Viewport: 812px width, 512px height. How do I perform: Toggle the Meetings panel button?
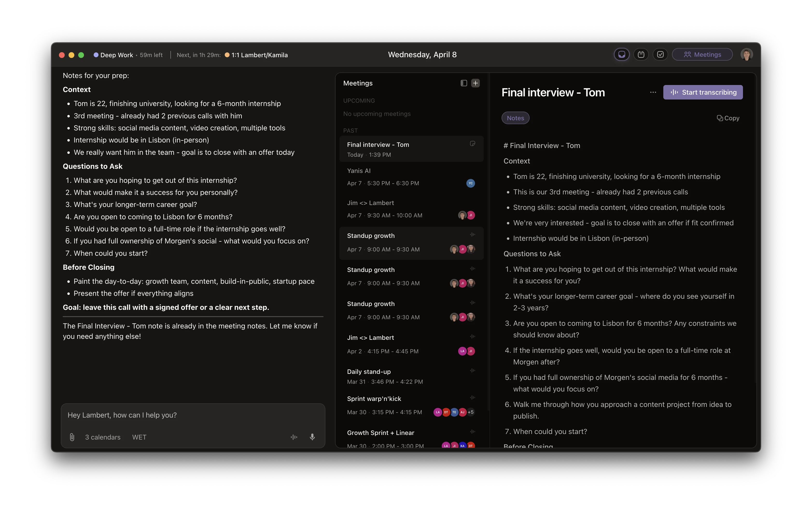pos(702,55)
